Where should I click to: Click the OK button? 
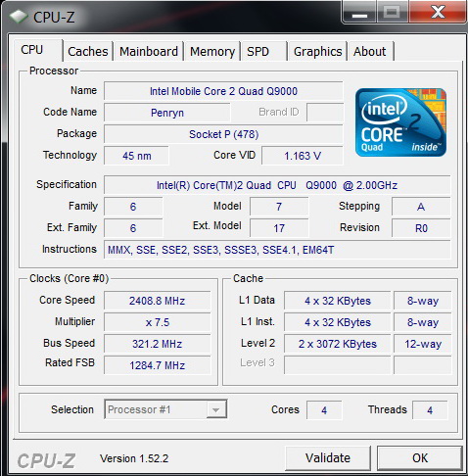click(x=420, y=458)
